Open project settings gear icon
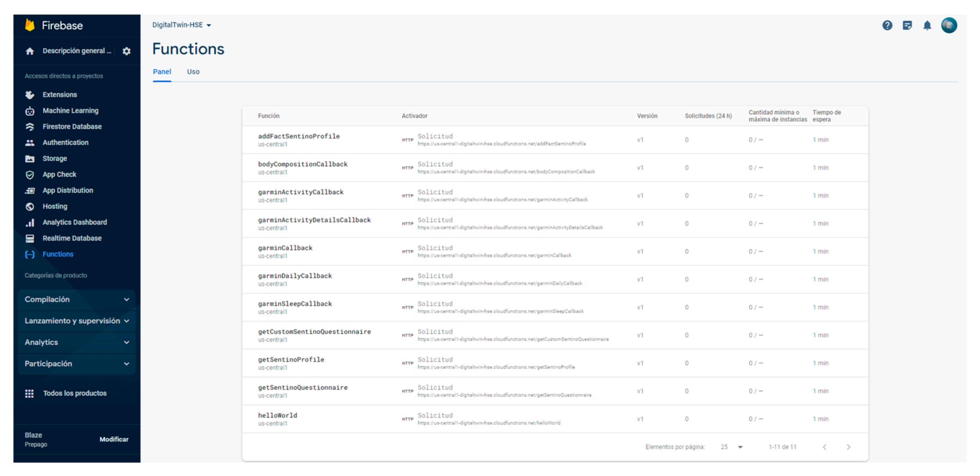The width and height of the screenshot is (980, 476). pos(126,51)
